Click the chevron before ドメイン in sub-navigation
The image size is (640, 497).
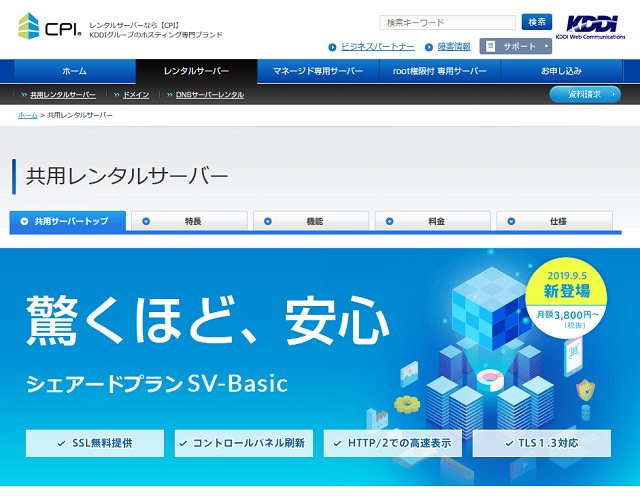[x=117, y=95]
